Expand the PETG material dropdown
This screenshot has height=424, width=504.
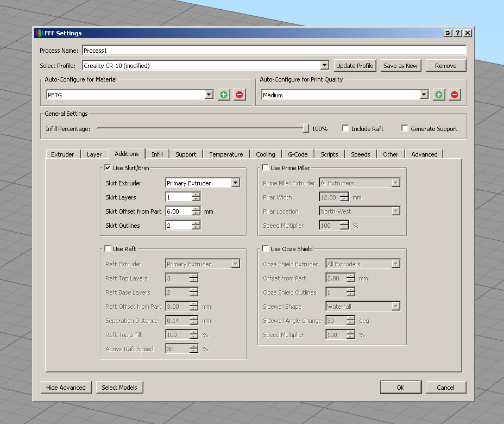[209, 95]
